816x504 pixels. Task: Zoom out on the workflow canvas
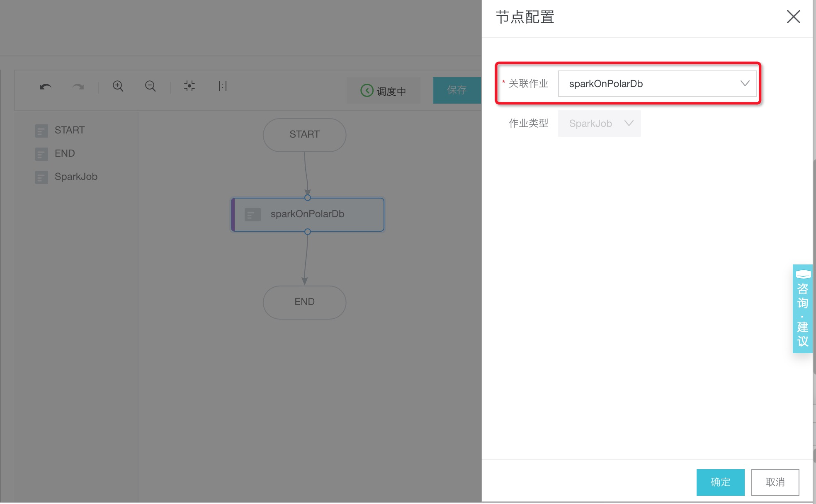pyautogui.click(x=151, y=86)
